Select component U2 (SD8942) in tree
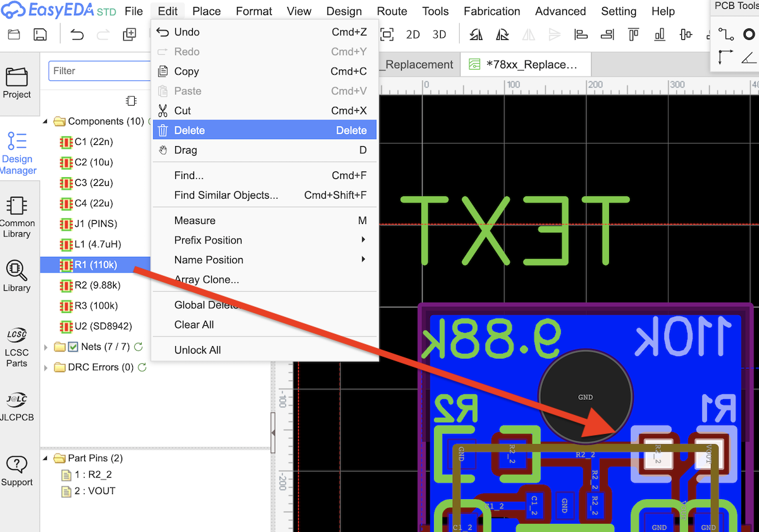The height and width of the screenshot is (532, 759). point(97,326)
